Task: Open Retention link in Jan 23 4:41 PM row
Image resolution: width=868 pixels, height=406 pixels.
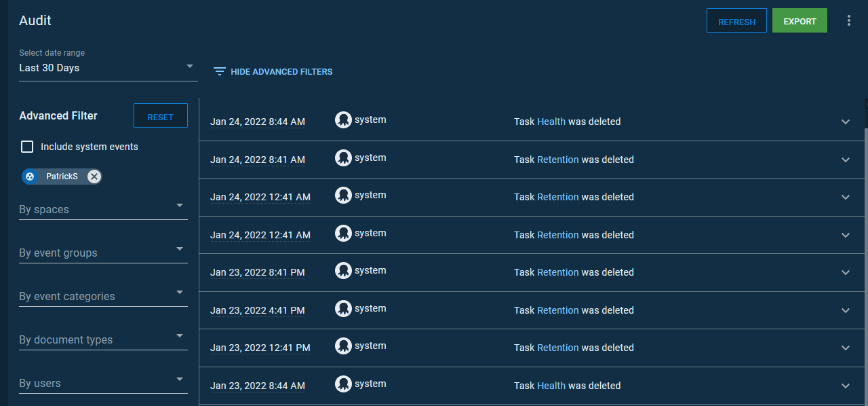Action: pyautogui.click(x=558, y=310)
